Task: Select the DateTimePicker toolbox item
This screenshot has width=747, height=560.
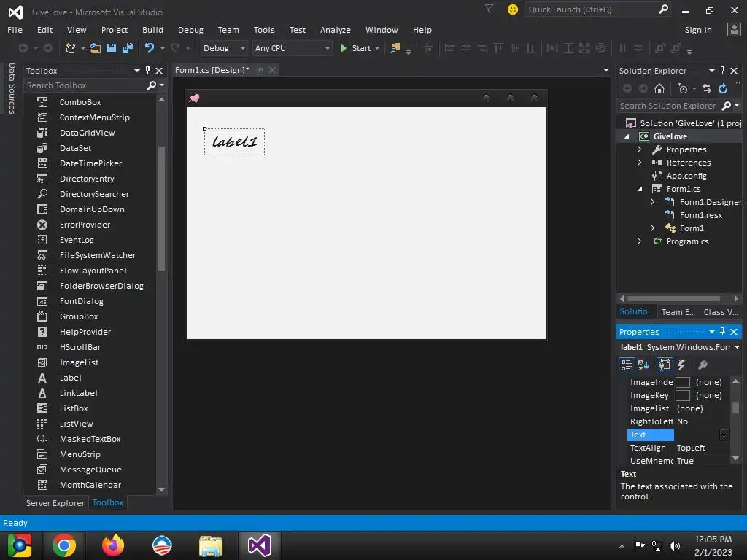Action: click(90, 163)
